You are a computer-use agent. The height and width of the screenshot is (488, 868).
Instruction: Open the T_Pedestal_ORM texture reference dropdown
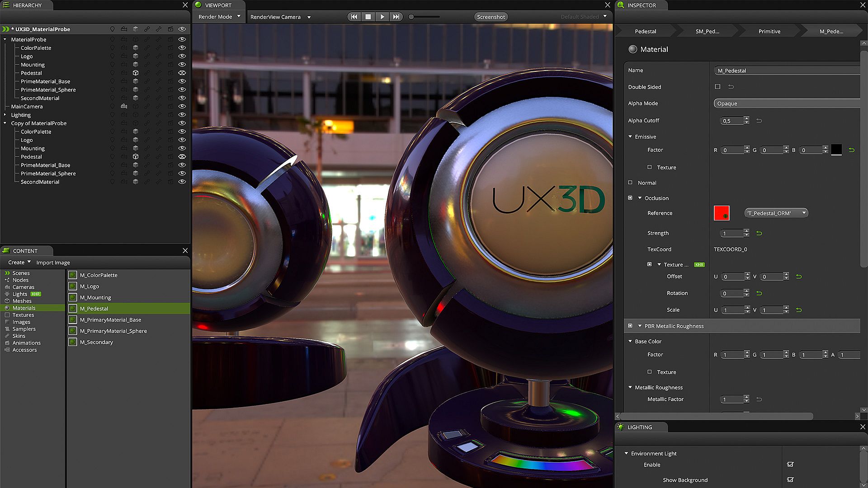pyautogui.click(x=776, y=213)
